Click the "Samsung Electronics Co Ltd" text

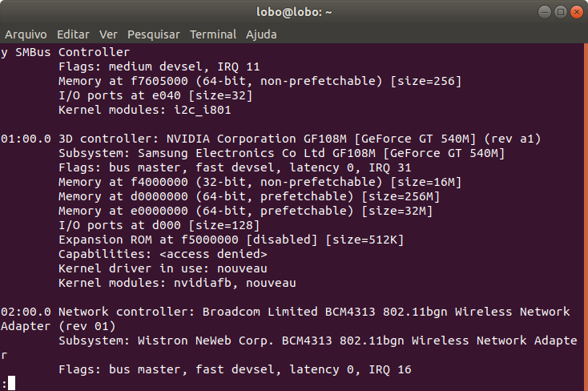[x=219, y=153]
